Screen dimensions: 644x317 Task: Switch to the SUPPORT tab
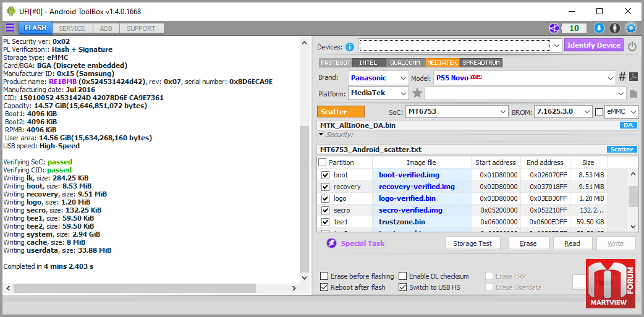[x=141, y=28]
